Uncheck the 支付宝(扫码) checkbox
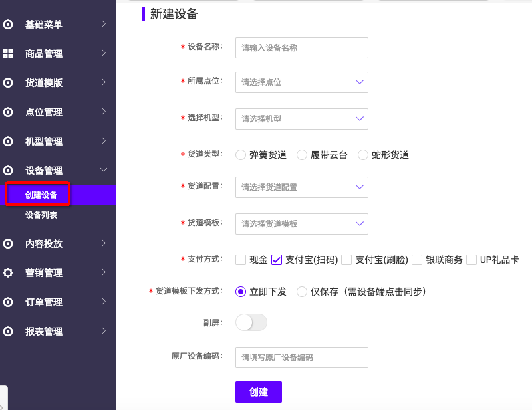The width and height of the screenshot is (532, 410). pos(277,260)
